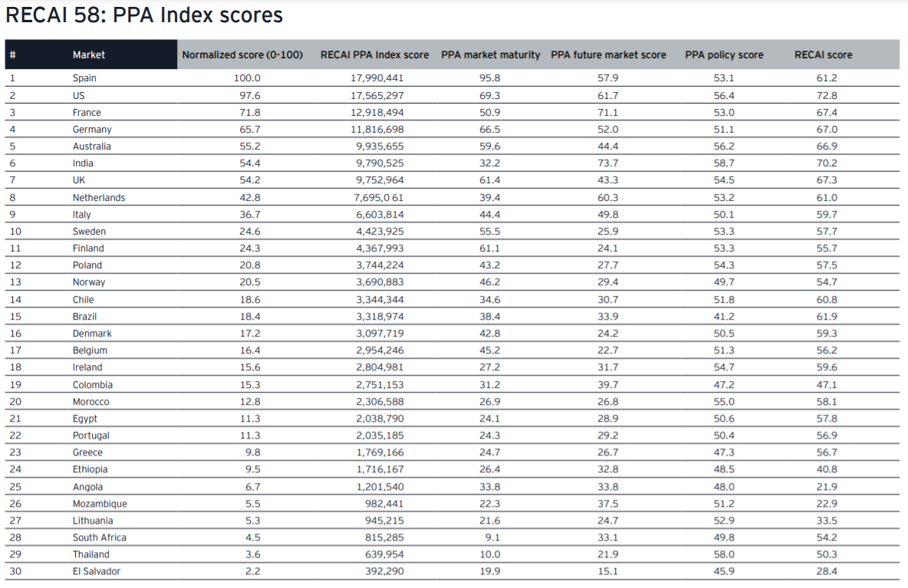Select the Mozambique market cell
This screenshot has height=588, width=908.
pyautogui.click(x=100, y=504)
